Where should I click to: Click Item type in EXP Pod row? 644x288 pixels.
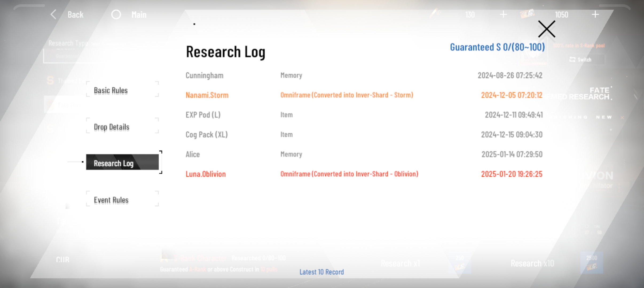tap(286, 115)
